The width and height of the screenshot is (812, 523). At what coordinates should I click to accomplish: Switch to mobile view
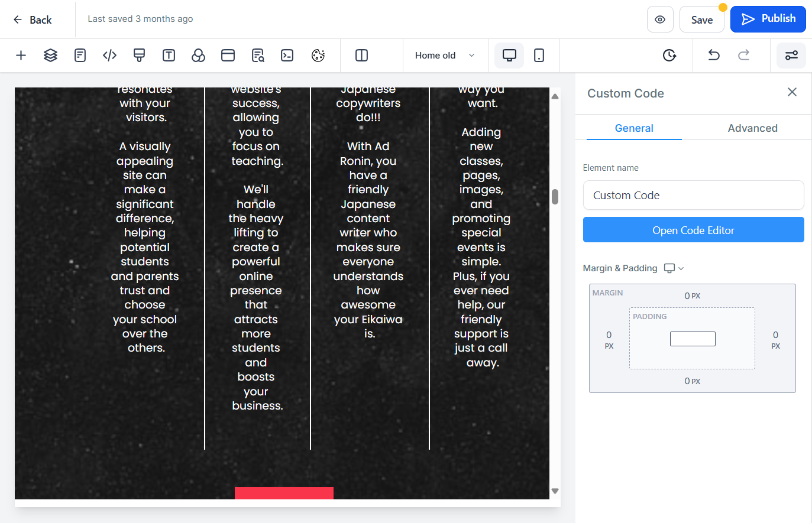click(539, 56)
